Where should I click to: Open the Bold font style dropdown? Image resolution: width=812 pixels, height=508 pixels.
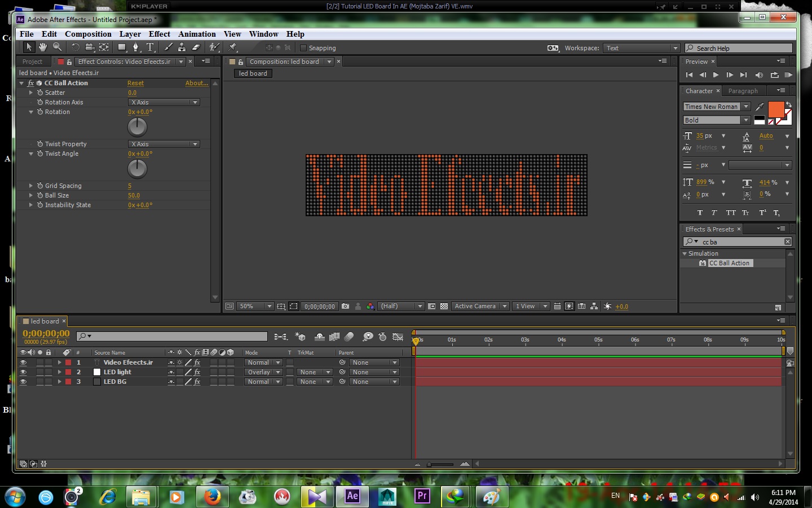(746, 120)
